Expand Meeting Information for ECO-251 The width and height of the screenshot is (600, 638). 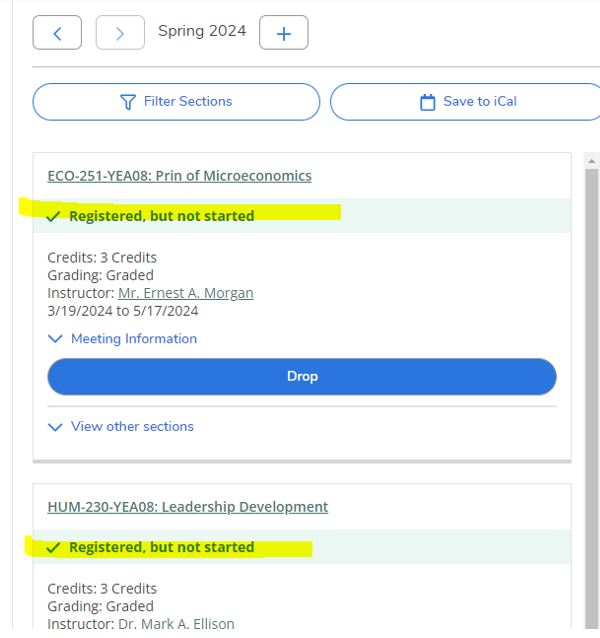[x=122, y=339]
